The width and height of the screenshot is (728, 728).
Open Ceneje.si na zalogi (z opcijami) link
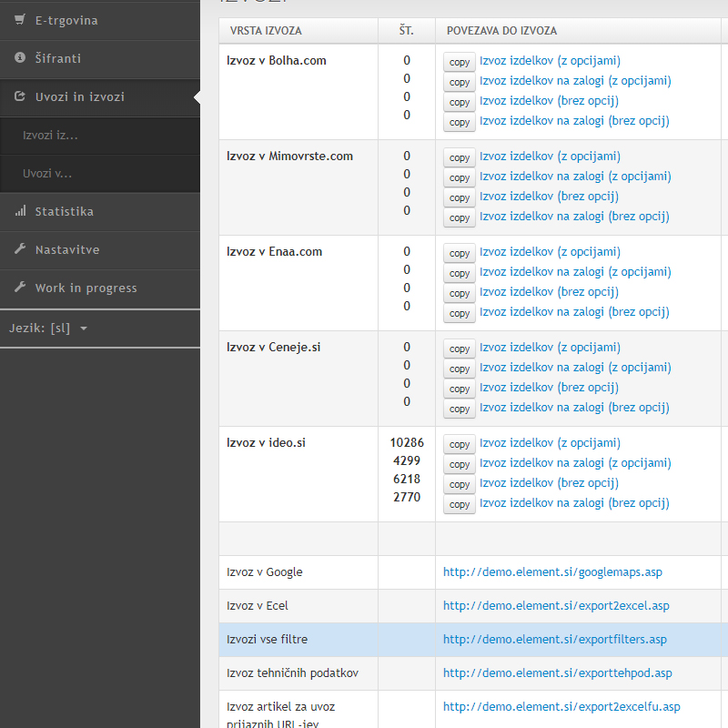(575, 368)
